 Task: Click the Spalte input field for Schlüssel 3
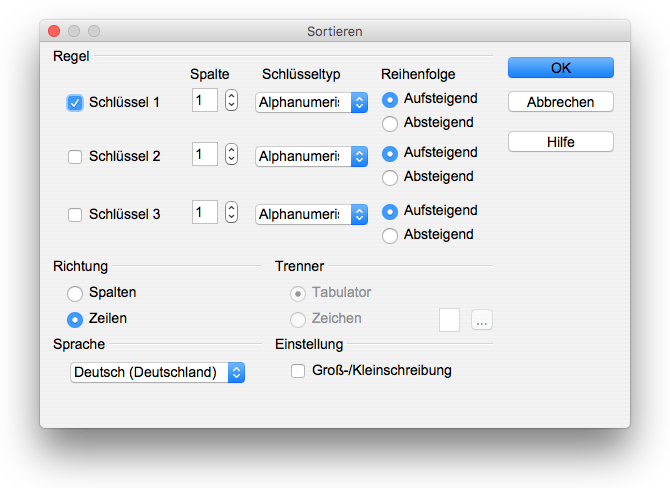[x=205, y=212]
